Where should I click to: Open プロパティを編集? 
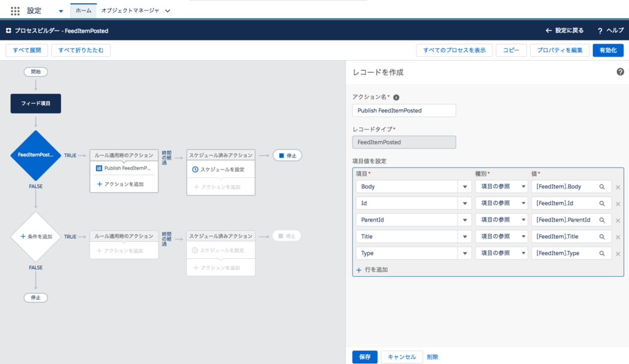560,50
